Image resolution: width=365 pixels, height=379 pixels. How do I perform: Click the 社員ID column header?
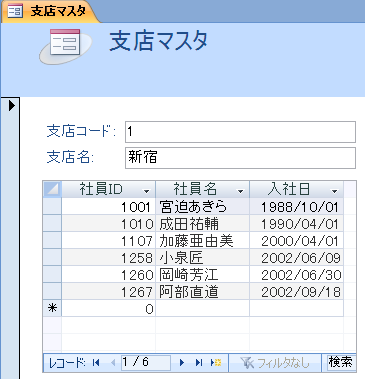tap(109, 189)
